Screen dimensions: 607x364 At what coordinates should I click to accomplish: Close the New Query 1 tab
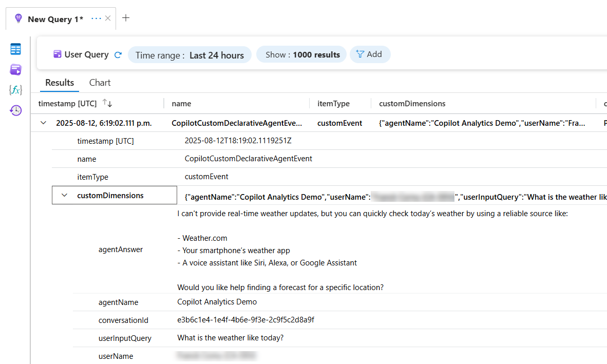108,18
